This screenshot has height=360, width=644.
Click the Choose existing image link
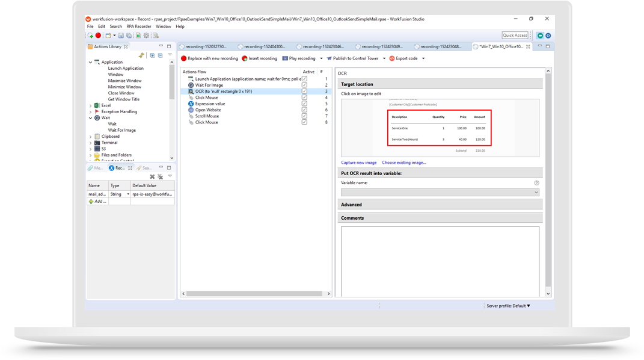click(x=403, y=163)
